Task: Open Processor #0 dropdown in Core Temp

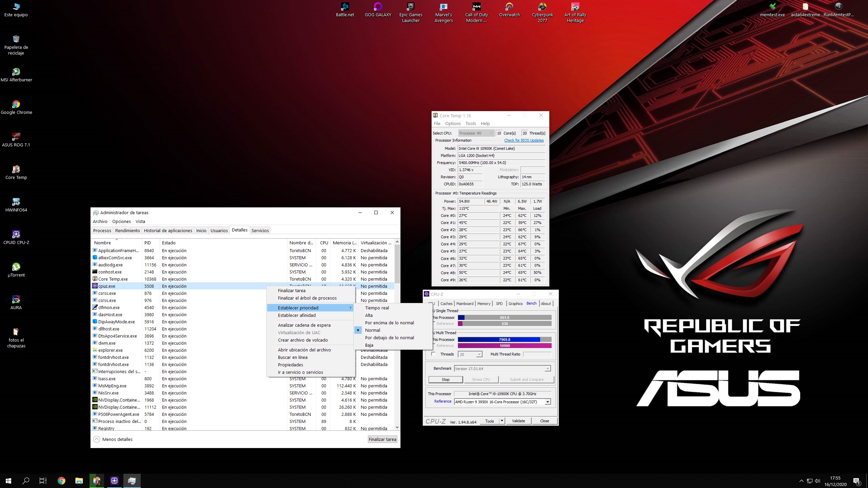Action: [476, 133]
